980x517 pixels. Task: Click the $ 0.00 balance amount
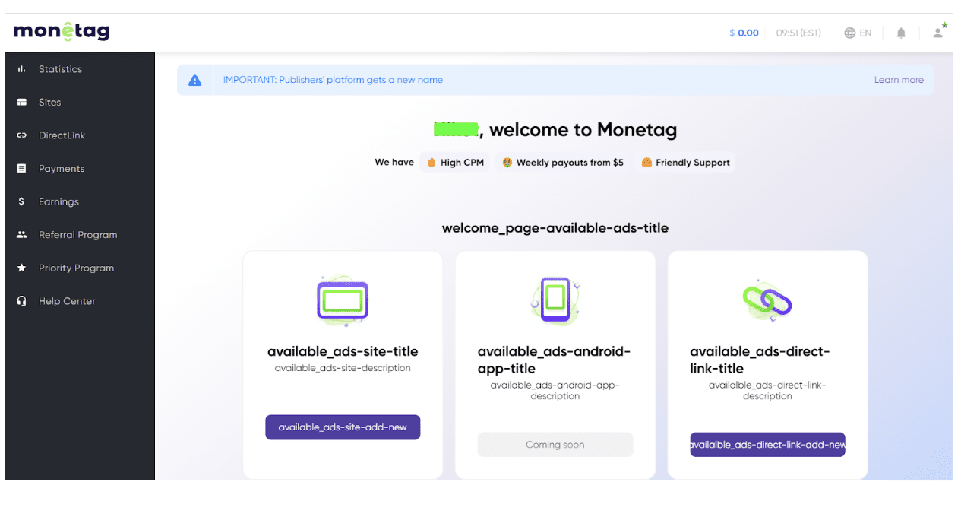[x=744, y=33]
